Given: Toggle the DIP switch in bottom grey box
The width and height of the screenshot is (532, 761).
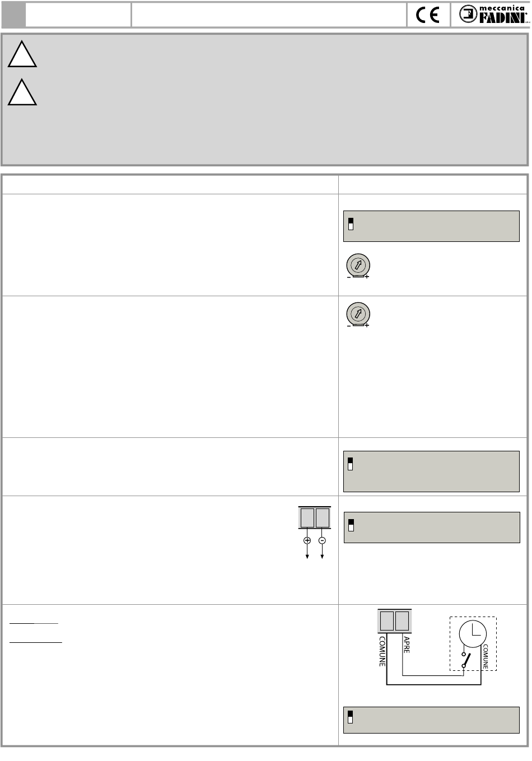Looking at the screenshot, I should point(351,717).
